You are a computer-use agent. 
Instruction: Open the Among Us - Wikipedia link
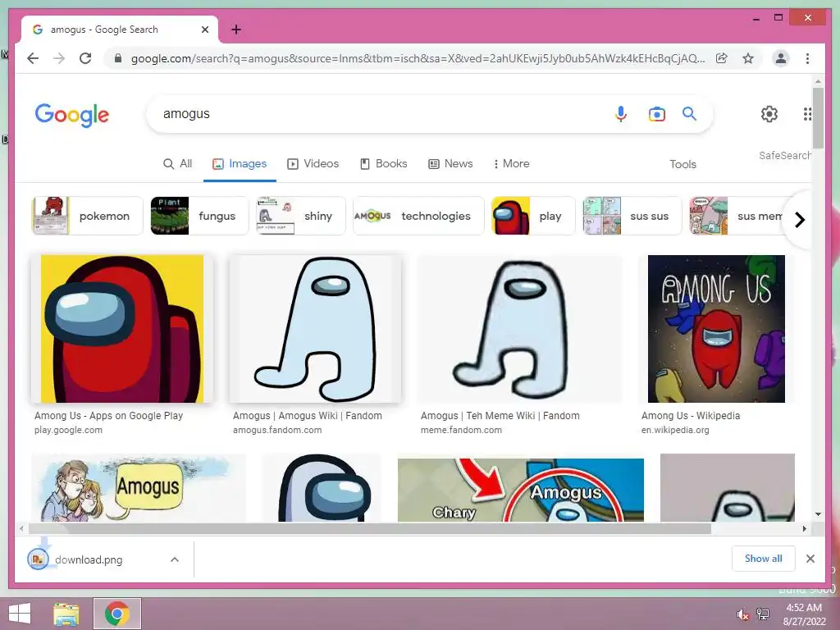click(691, 416)
